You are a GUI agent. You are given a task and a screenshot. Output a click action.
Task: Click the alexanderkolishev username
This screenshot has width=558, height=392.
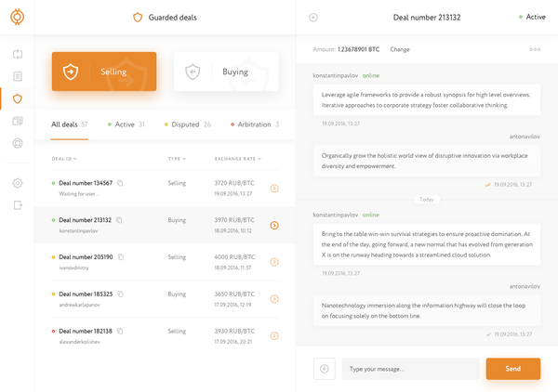tap(80, 342)
